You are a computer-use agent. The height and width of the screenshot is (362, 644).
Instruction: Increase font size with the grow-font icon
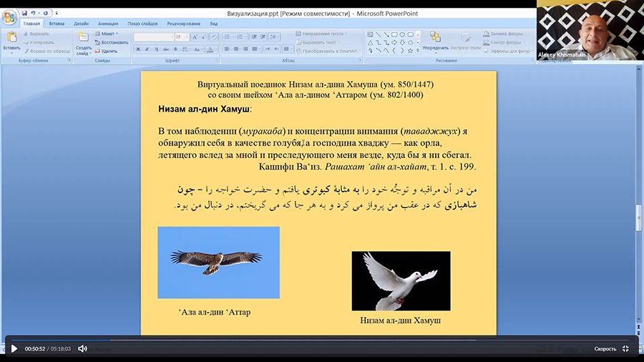click(x=195, y=37)
